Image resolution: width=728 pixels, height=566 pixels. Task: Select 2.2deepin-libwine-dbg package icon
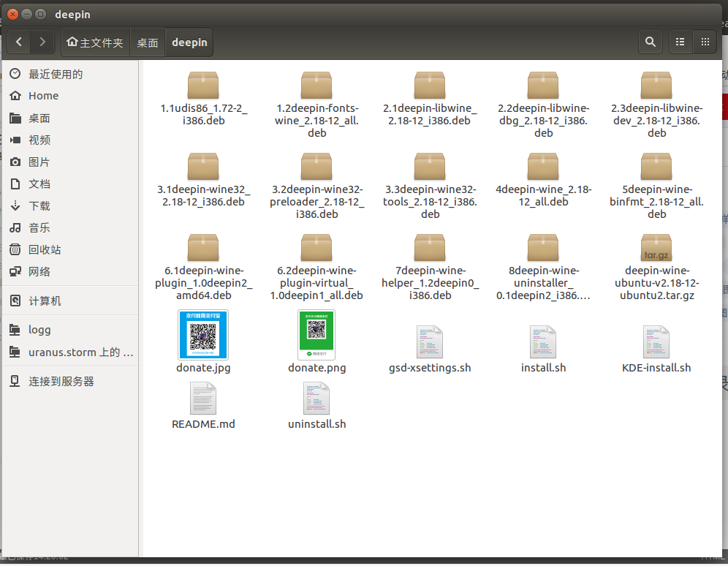click(x=543, y=86)
